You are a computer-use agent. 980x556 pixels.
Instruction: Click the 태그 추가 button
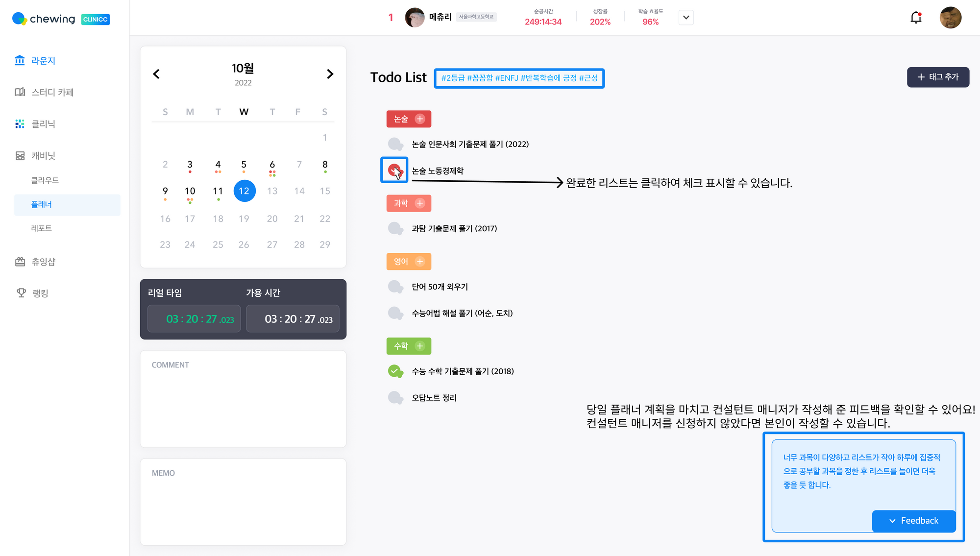point(938,77)
